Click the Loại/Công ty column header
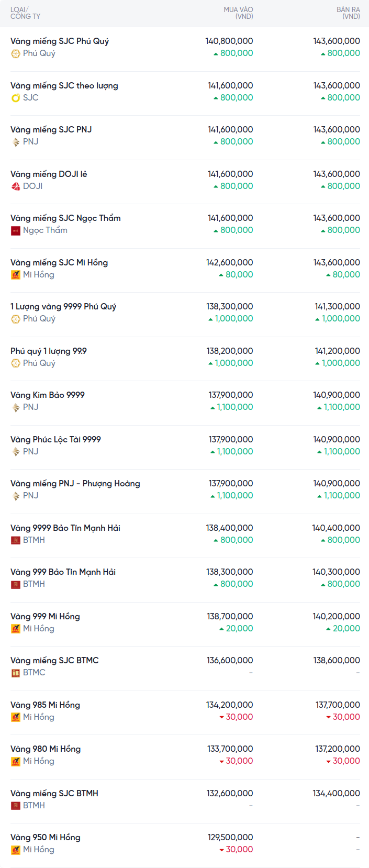 tap(25, 13)
